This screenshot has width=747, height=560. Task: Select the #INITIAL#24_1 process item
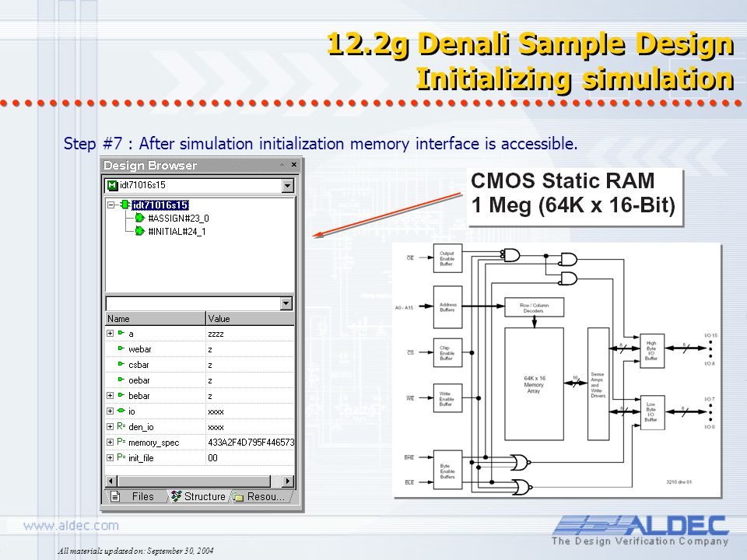pos(177,232)
